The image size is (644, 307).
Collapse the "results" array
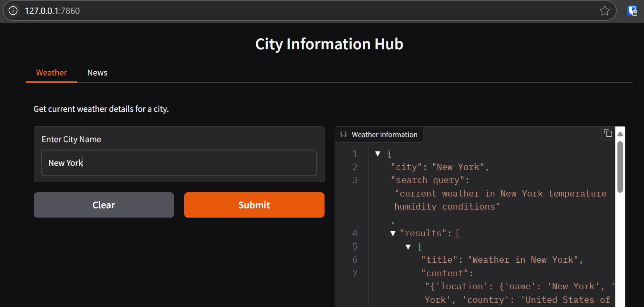393,233
